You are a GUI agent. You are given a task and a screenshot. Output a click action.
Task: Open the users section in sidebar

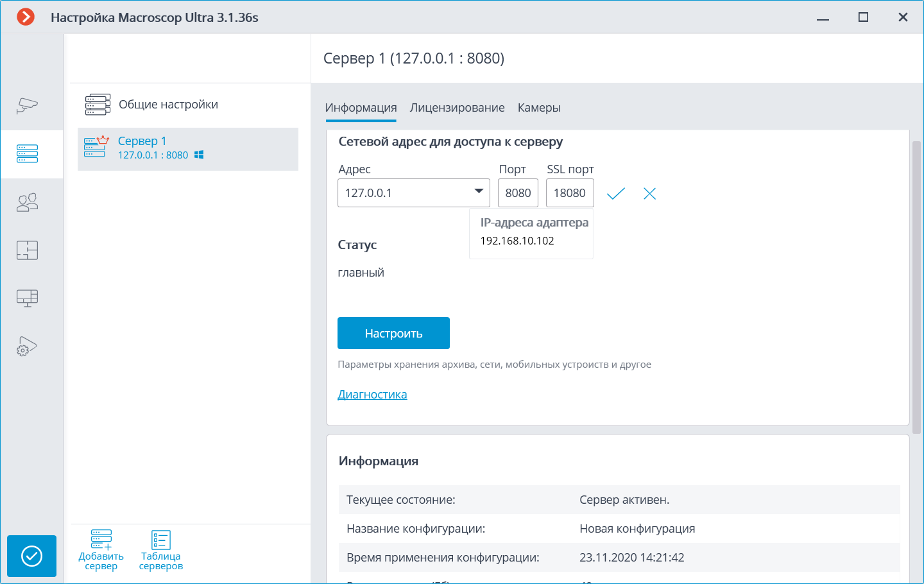pyautogui.click(x=28, y=203)
